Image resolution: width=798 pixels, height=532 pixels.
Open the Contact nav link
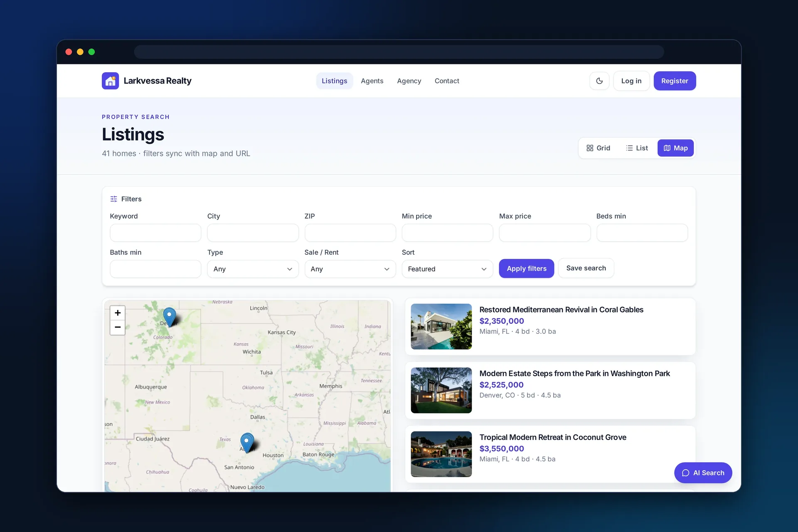[x=447, y=81]
